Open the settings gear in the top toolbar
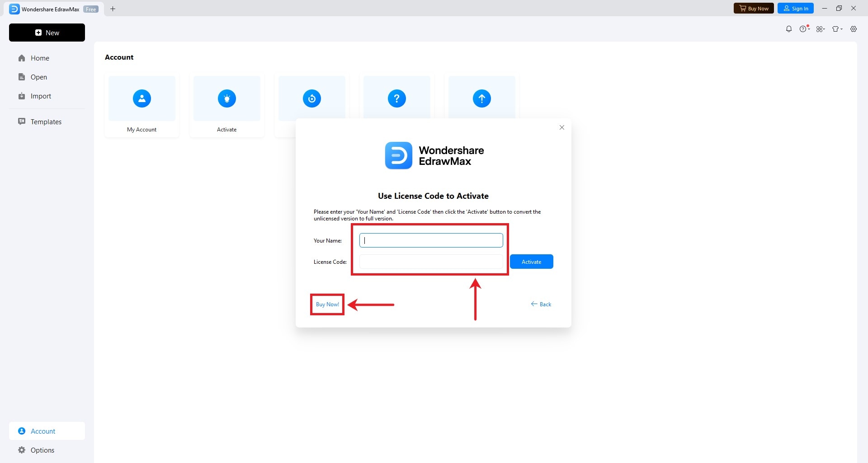Screen dimensions: 868x463 point(854,29)
